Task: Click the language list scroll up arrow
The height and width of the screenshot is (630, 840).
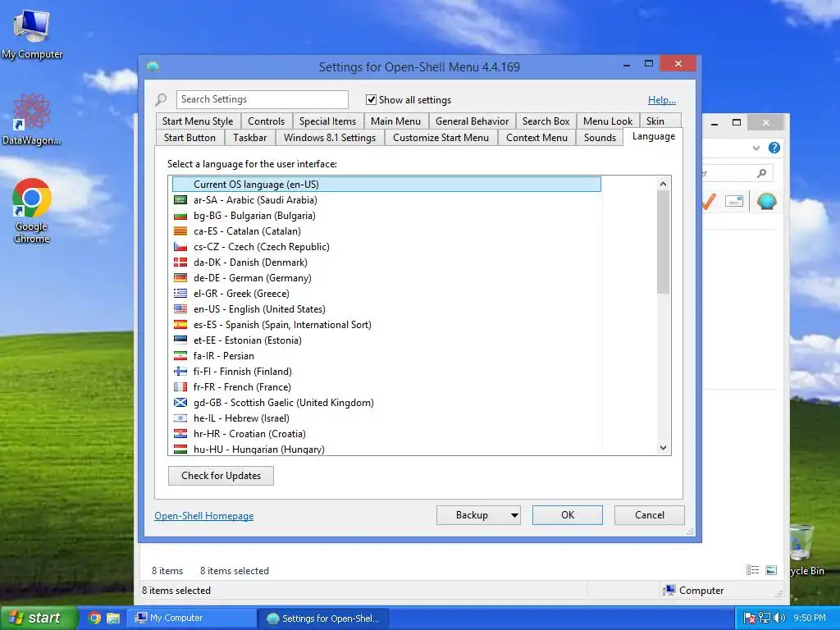Action: (x=663, y=184)
